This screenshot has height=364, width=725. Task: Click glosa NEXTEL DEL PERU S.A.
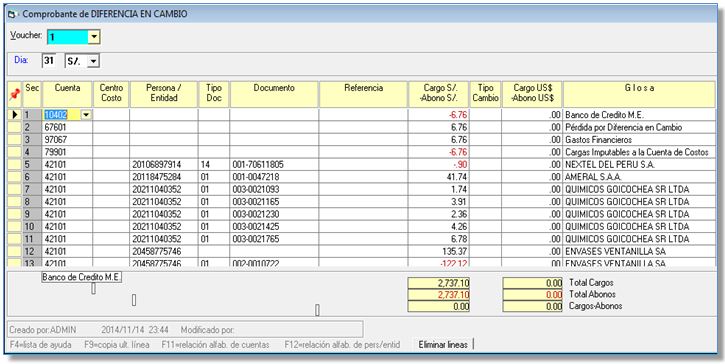(639, 165)
